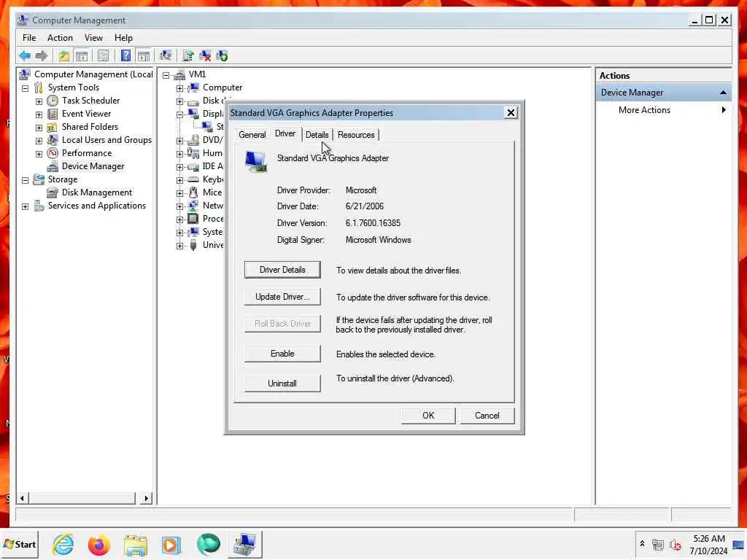747x560 pixels.
Task: Toggle Show/Hide Action Pane toolbar icon
Action: click(144, 55)
